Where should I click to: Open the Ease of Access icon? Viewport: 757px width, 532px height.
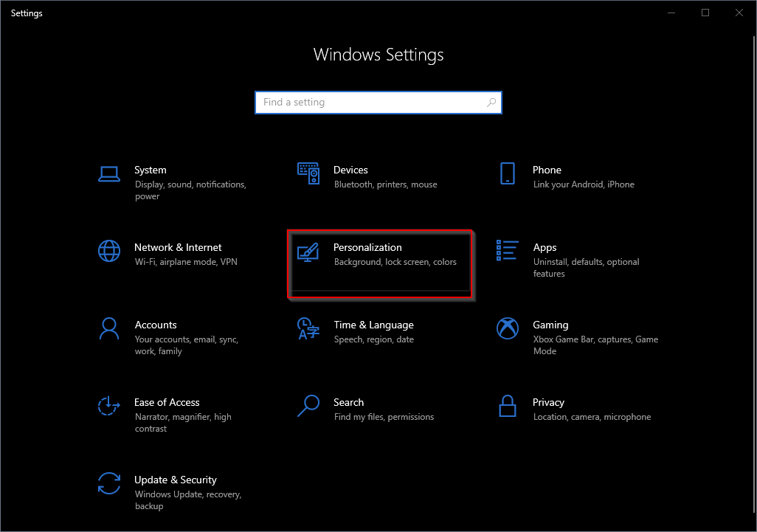[109, 406]
